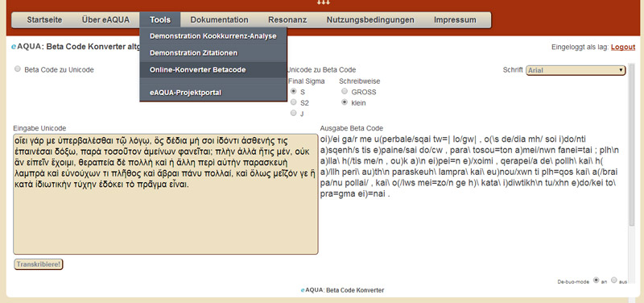Choose Demonstration Zitationen from Tools
The width and height of the screenshot is (644, 303).
(213, 53)
